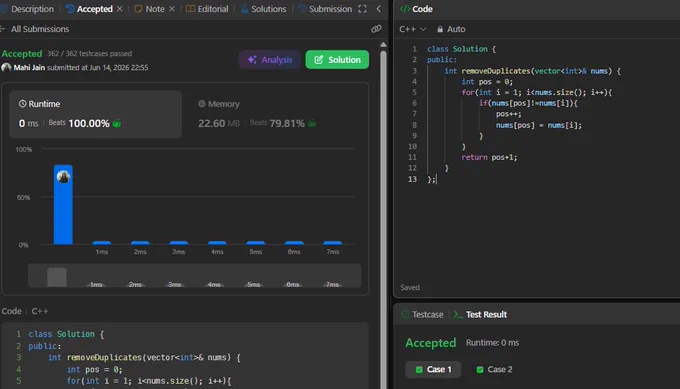Click the 1ms histogram bar
The height and width of the screenshot is (389, 680).
pyautogui.click(x=101, y=243)
